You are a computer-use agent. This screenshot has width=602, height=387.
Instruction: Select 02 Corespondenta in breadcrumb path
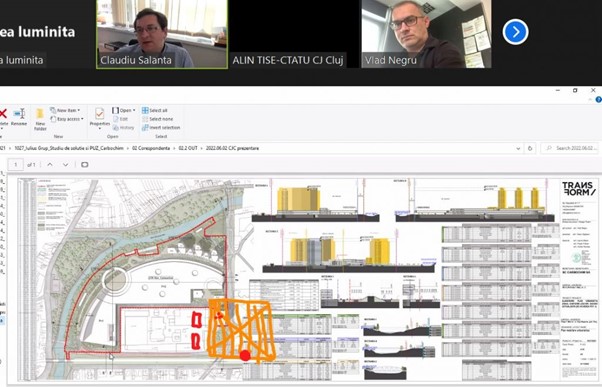(x=151, y=148)
